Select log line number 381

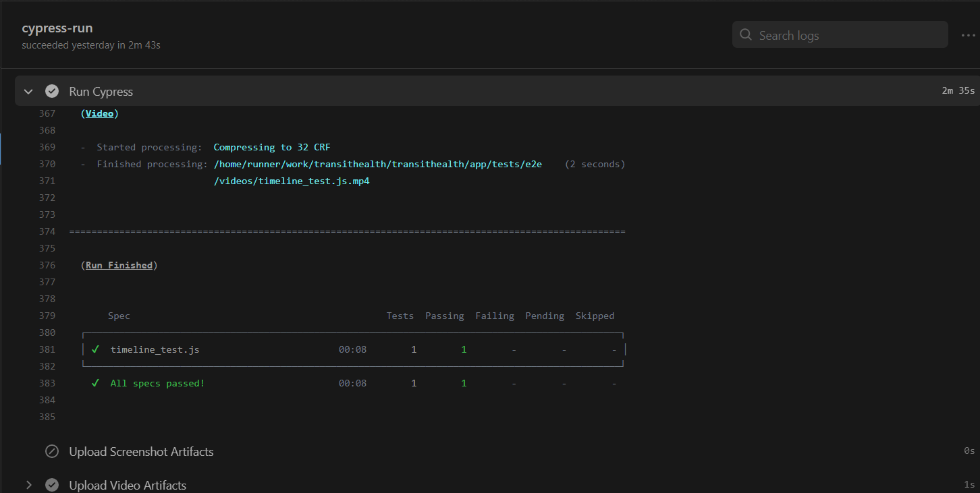pyautogui.click(x=47, y=349)
